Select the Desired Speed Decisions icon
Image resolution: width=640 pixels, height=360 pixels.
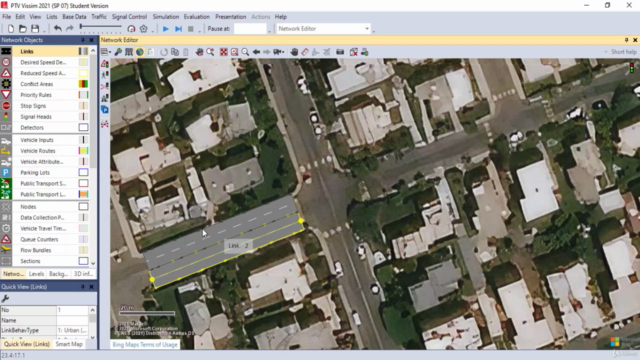click(x=6, y=62)
